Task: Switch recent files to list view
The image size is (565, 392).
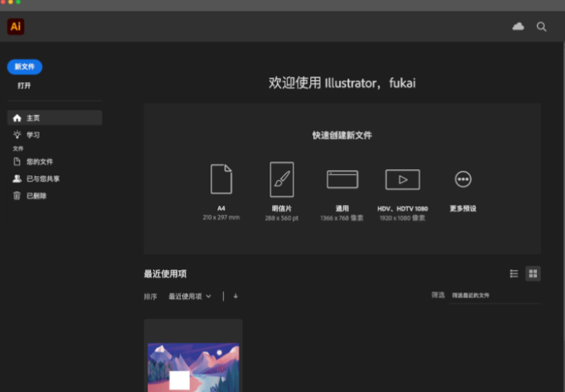Action: 514,273
